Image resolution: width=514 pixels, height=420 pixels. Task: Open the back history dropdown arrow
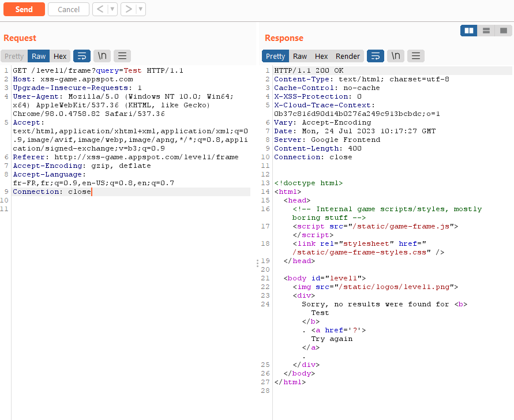[112, 9]
